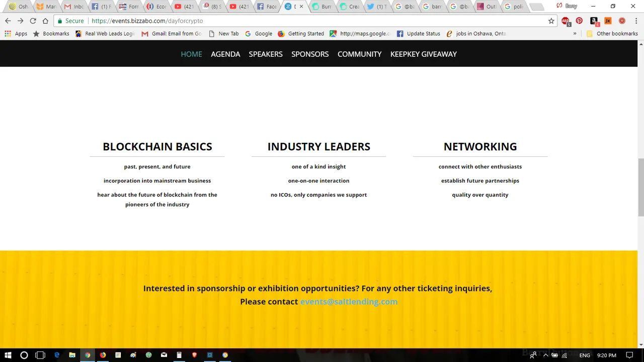
Task: Open the Adblock Plus extension
Action: click(566, 21)
